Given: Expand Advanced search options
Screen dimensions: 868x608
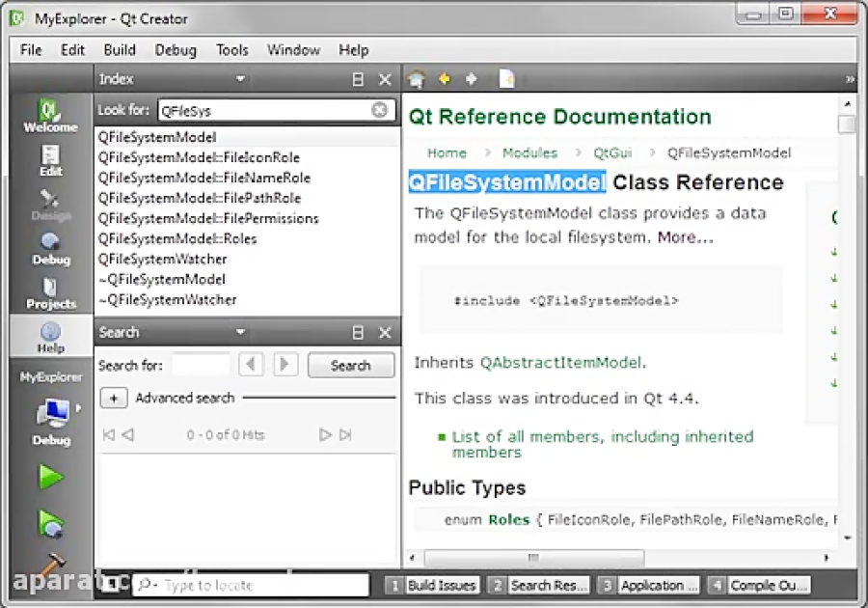Looking at the screenshot, I should [114, 399].
